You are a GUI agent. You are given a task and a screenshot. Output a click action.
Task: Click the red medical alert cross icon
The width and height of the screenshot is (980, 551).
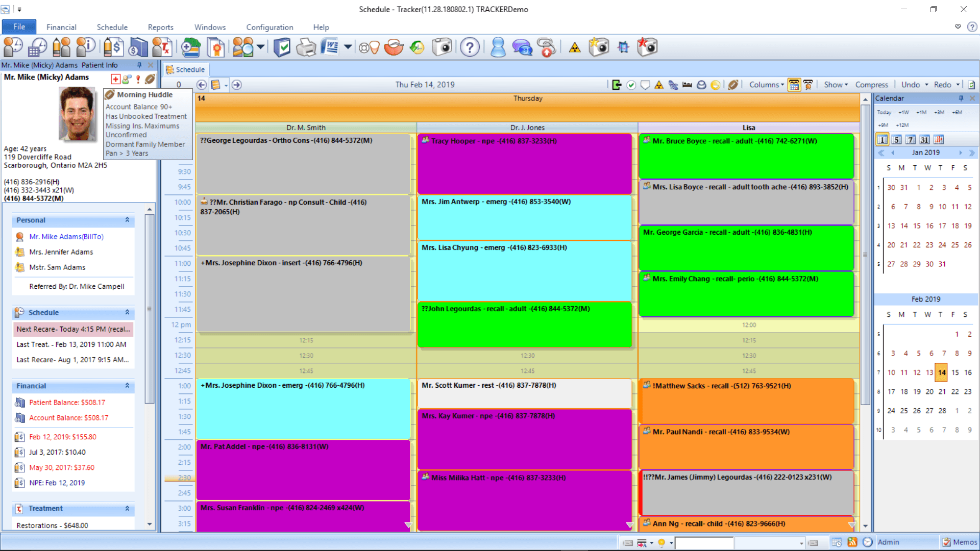(115, 79)
